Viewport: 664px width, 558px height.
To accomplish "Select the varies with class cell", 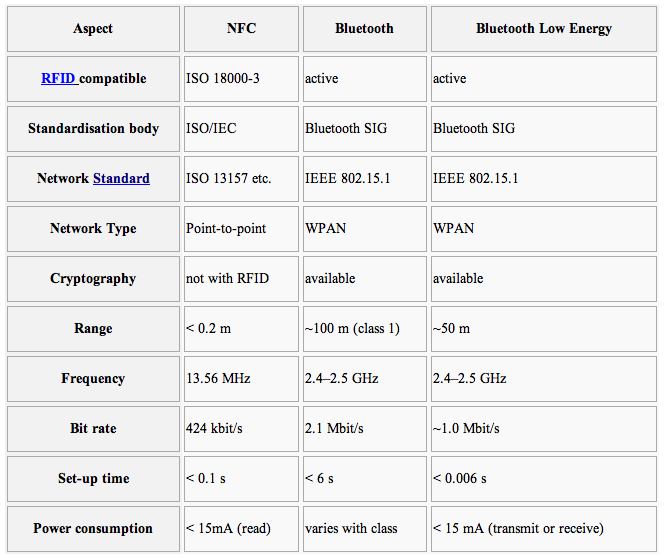I will click(x=351, y=529).
